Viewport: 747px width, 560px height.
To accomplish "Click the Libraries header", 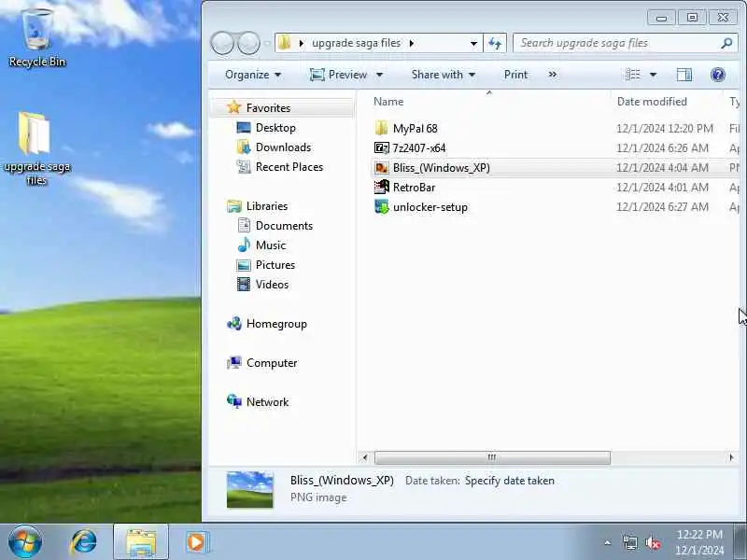I will pyautogui.click(x=267, y=206).
